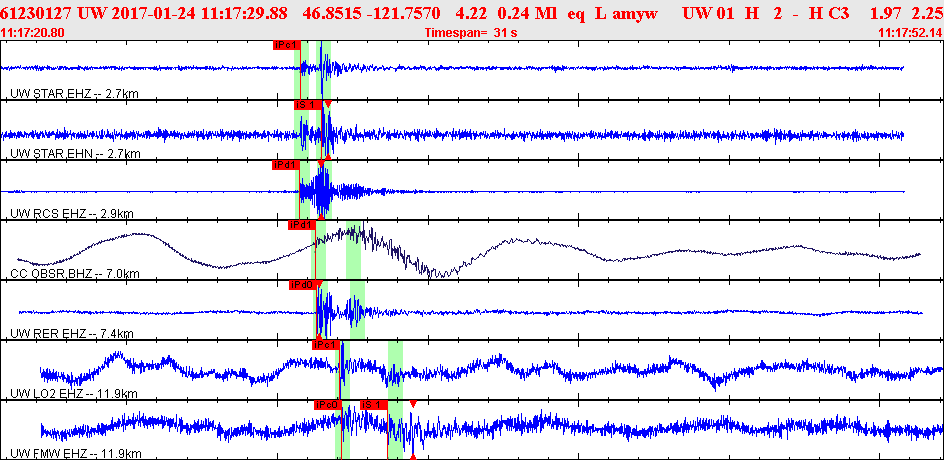This screenshot has height=460, width=944.
Task: Click the downward red triangle on RER EHZ trace
Action: click(x=320, y=284)
